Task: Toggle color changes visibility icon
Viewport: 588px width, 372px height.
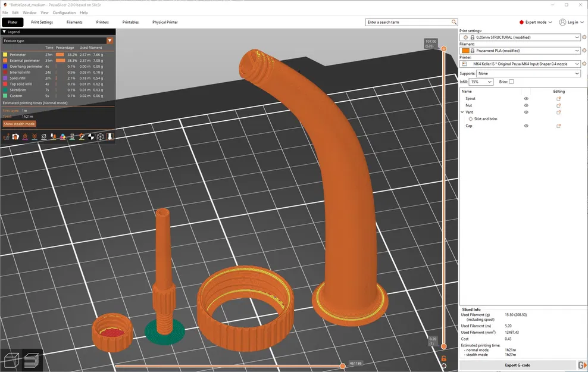Action: click(x=62, y=137)
